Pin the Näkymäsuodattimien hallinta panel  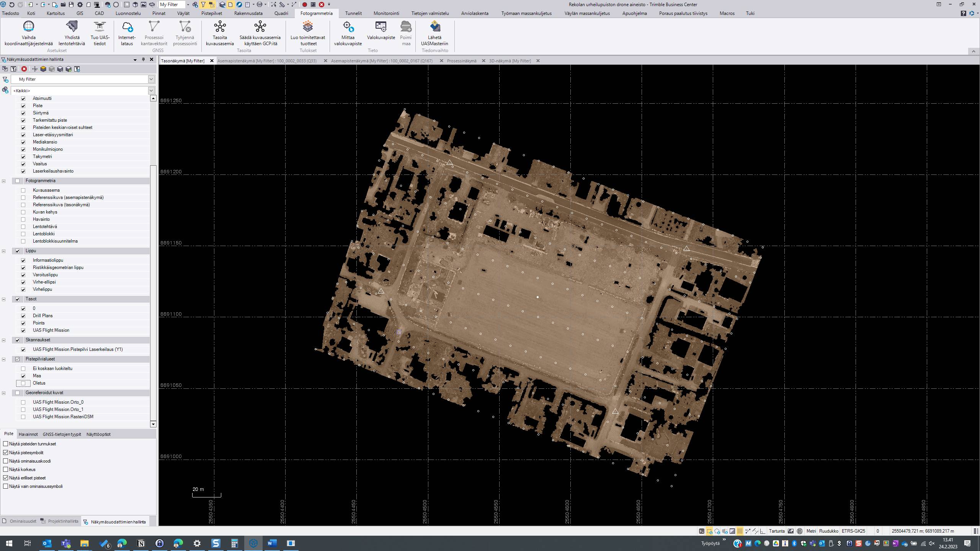[143, 59]
